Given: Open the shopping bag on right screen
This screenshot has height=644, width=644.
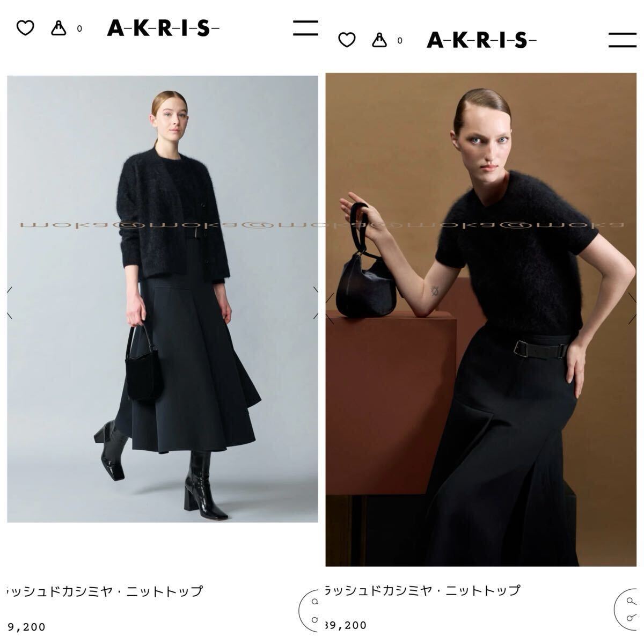Looking at the screenshot, I should click(x=379, y=40).
